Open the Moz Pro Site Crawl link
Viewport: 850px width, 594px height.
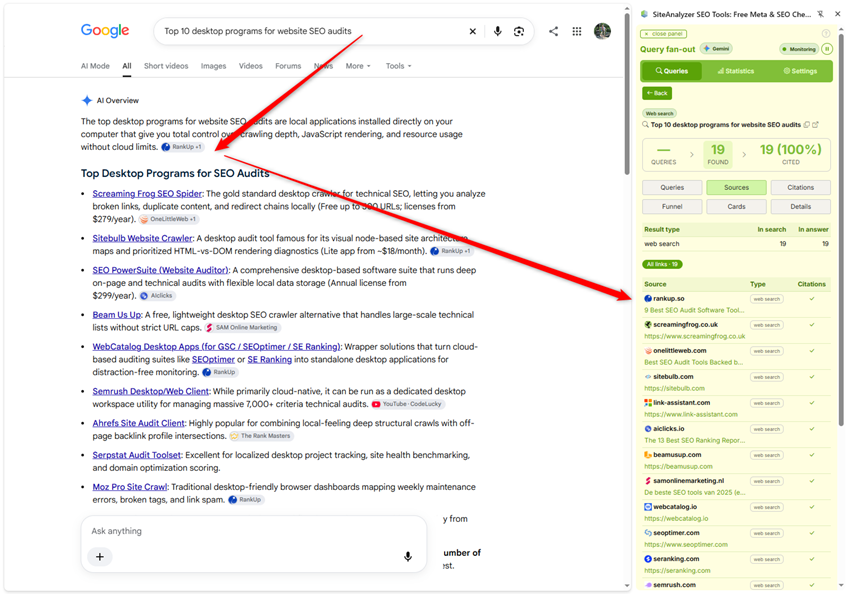130,487
